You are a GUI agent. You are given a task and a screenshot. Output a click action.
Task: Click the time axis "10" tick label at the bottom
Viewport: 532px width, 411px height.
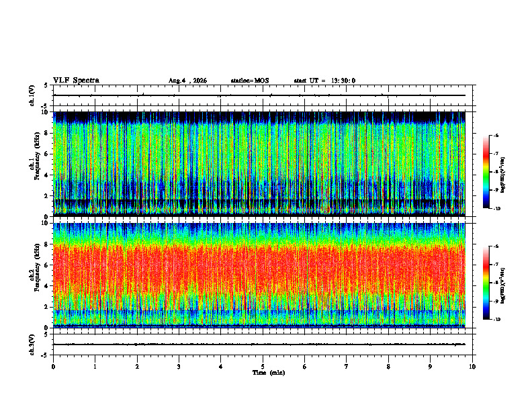472,367
